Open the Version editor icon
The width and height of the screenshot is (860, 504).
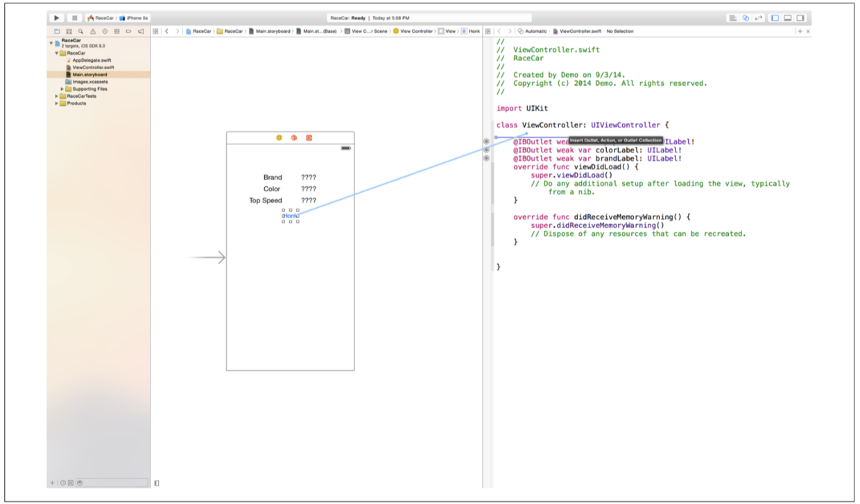pyautogui.click(x=758, y=18)
